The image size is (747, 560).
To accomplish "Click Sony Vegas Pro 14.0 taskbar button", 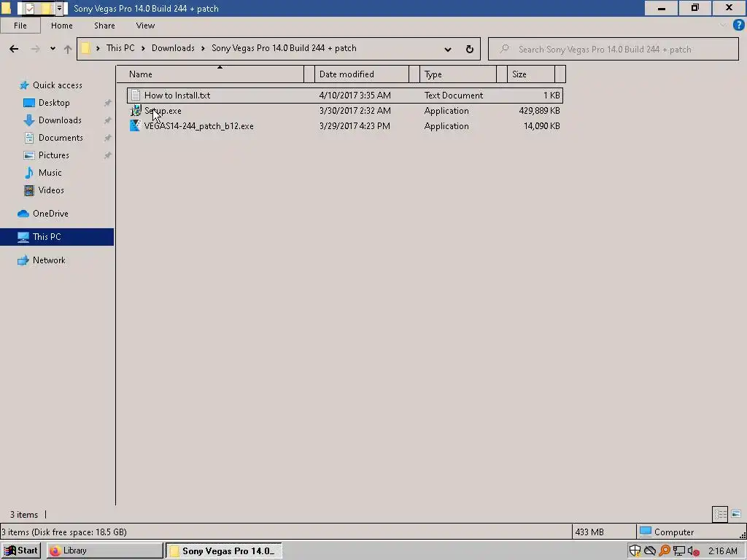I will tap(224, 551).
